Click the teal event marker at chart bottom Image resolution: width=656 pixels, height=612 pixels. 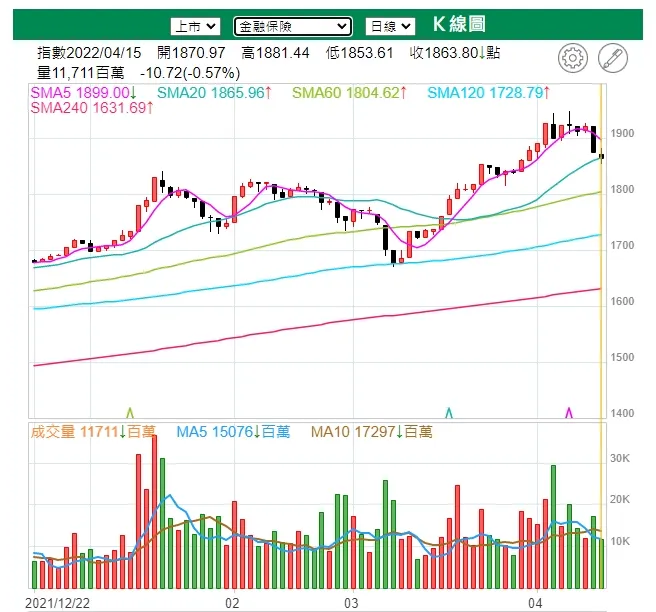[x=449, y=413]
